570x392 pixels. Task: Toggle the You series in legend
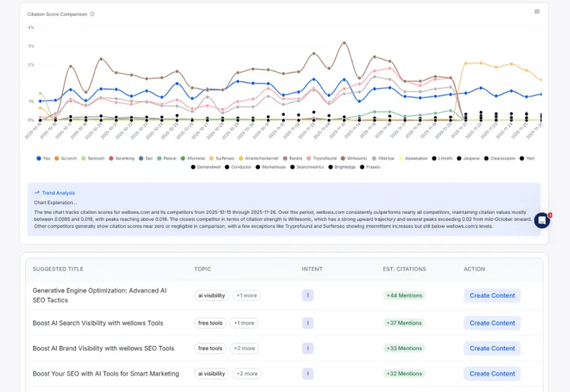coord(44,158)
